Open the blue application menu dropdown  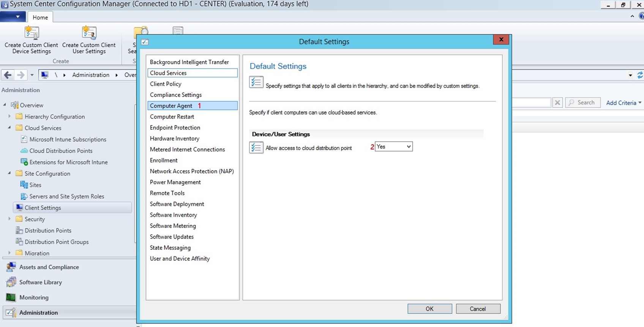pos(13,17)
